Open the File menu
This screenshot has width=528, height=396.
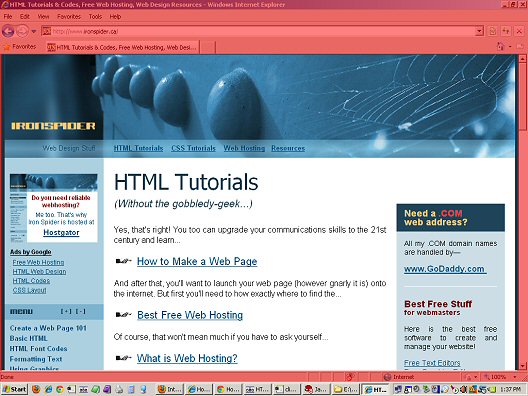pos(8,16)
